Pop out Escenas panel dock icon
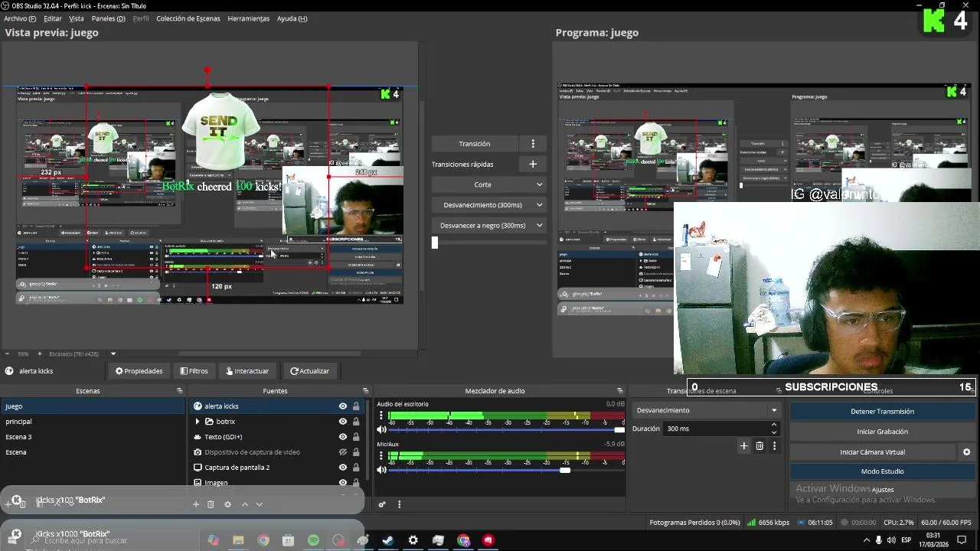 tap(179, 391)
